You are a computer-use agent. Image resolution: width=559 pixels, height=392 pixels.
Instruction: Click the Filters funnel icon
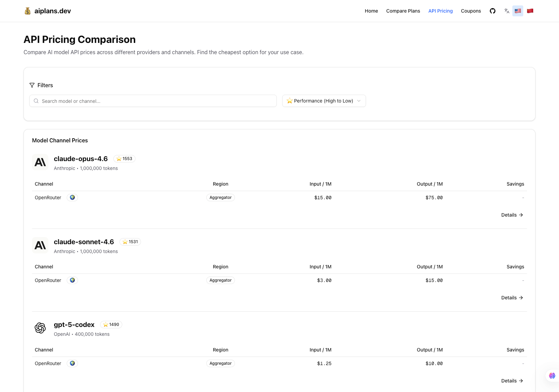point(32,85)
